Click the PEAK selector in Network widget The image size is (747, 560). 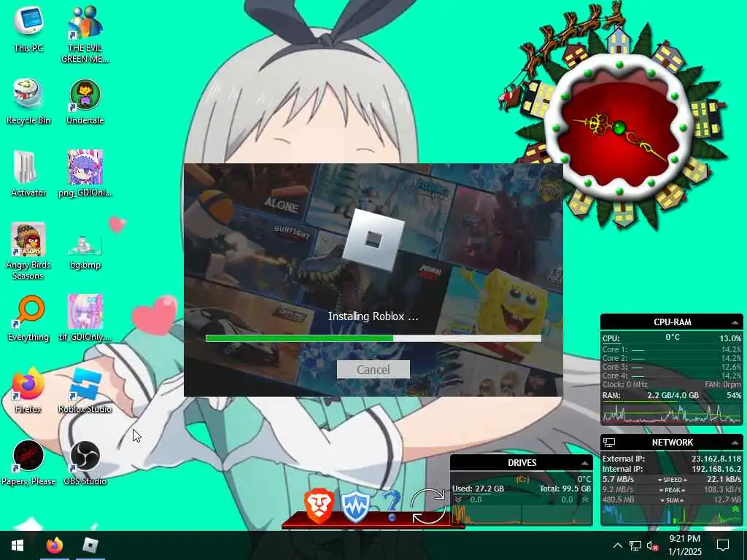[672, 490]
